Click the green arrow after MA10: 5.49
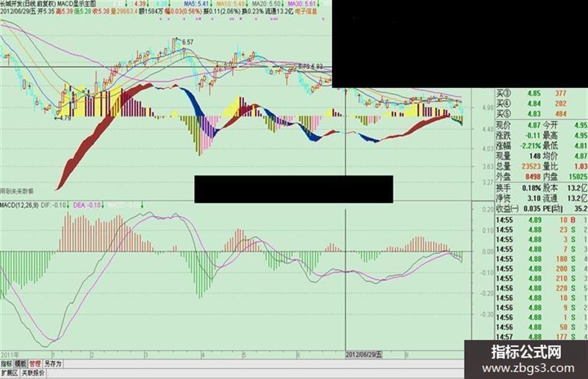 [248, 4]
